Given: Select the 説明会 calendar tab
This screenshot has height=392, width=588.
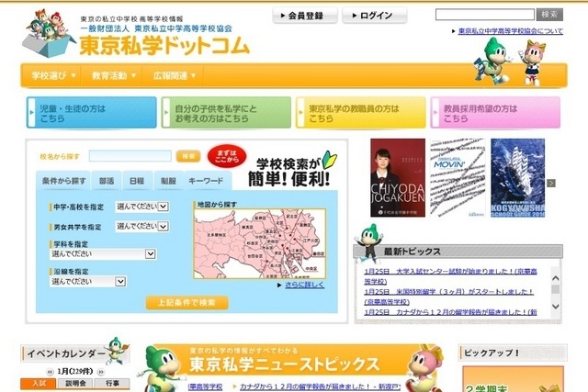Looking at the screenshot, I should point(75,384).
